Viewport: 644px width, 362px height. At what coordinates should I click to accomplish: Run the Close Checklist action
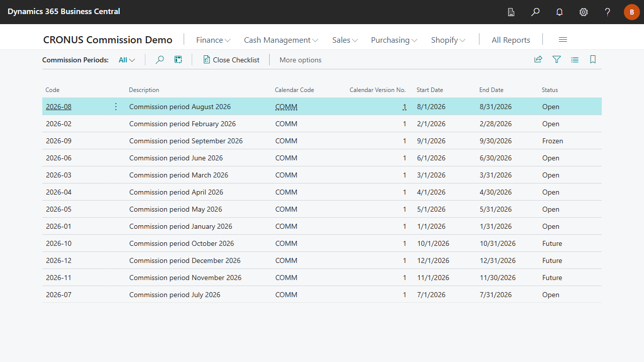(x=231, y=60)
